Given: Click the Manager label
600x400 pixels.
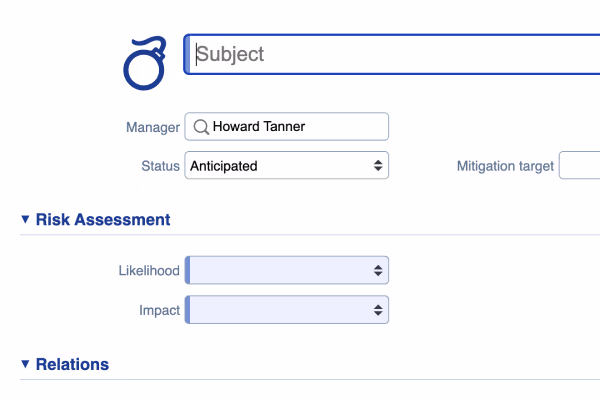Looking at the screenshot, I should [x=153, y=127].
